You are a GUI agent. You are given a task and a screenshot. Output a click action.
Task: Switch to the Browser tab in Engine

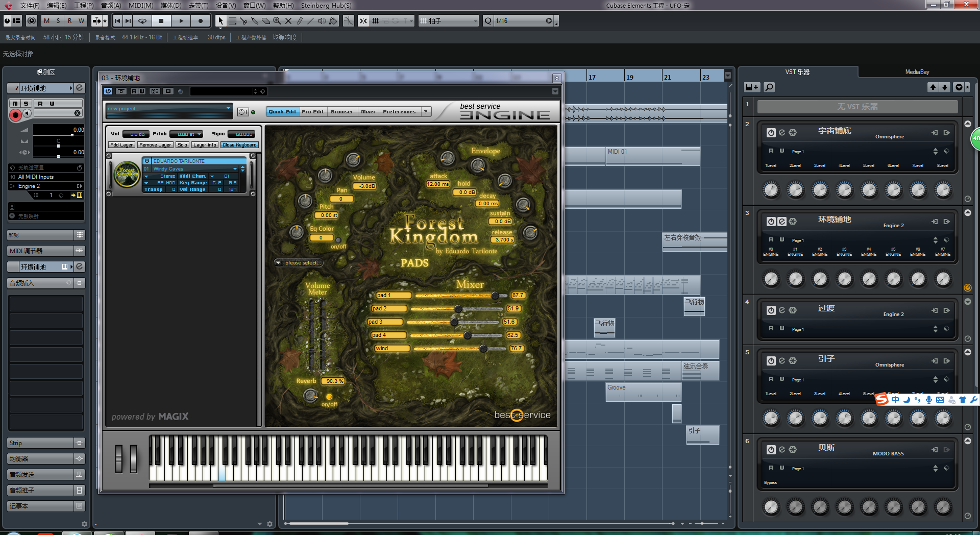click(341, 111)
